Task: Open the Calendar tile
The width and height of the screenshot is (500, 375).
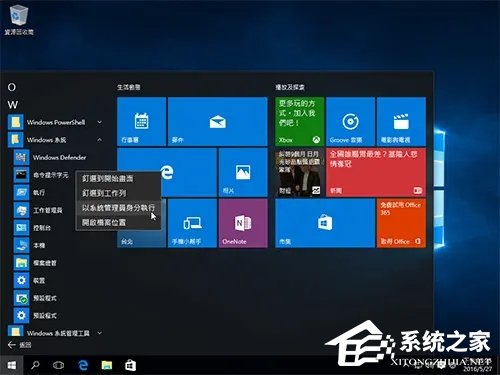Action: [x=142, y=122]
